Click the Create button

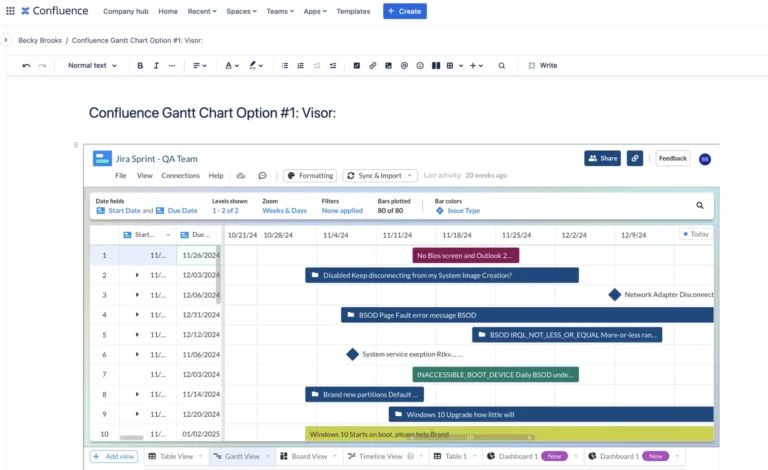(x=405, y=11)
